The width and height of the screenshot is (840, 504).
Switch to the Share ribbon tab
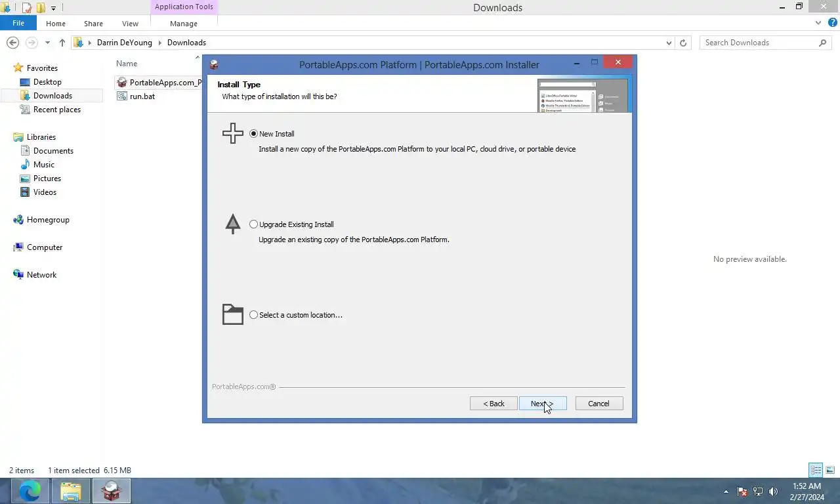coord(93,24)
